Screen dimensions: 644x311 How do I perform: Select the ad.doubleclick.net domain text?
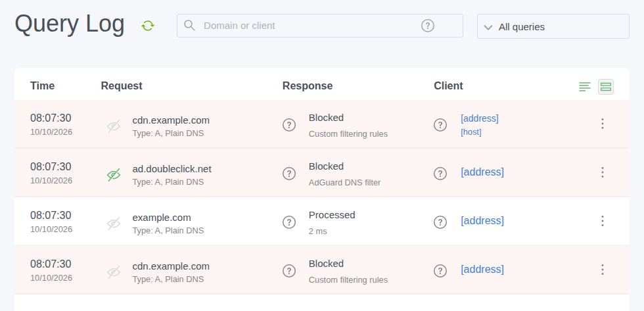pyautogui.click(x=172, y=169)
